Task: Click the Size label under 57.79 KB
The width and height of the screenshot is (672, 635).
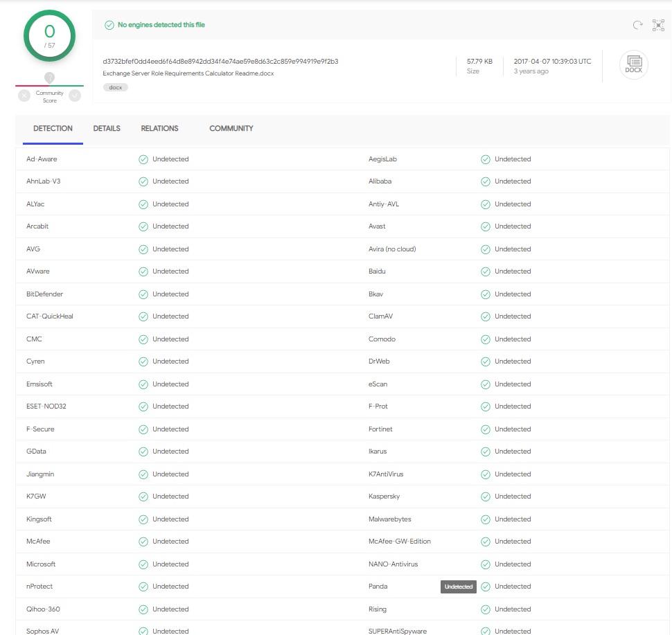Action: point(473,71)
